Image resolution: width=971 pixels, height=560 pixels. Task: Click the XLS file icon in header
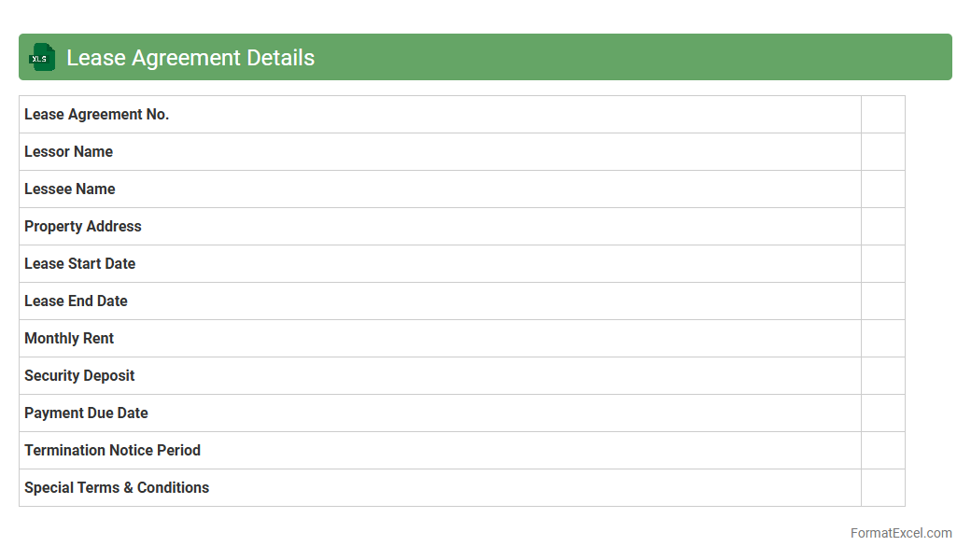click(42, 57)
